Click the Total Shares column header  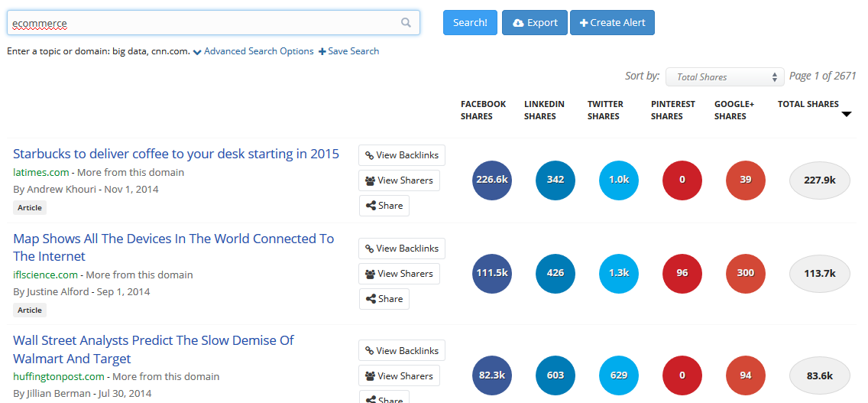[x=808, y=104]
